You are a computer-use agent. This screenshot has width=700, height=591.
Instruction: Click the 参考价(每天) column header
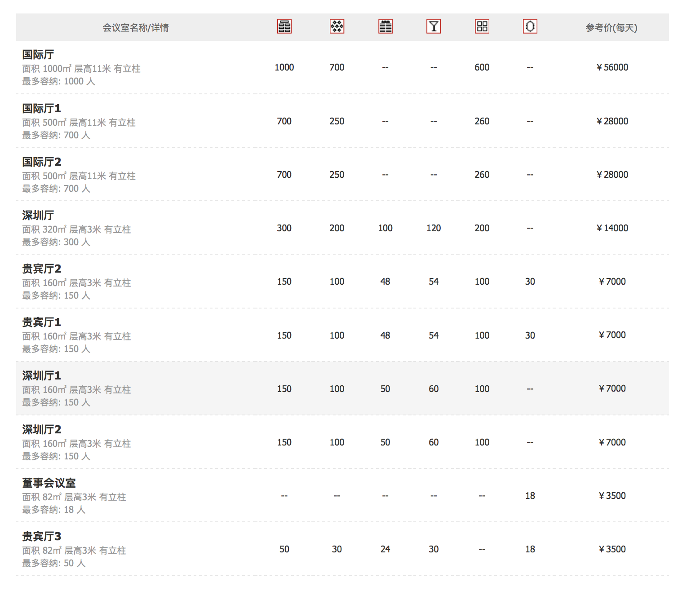[x=611, y=28]
